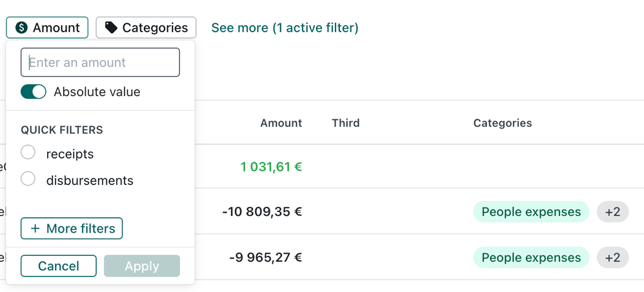Click the Amount column header
The height and width of the screenshot is (292, 644).
coord(281,122)
